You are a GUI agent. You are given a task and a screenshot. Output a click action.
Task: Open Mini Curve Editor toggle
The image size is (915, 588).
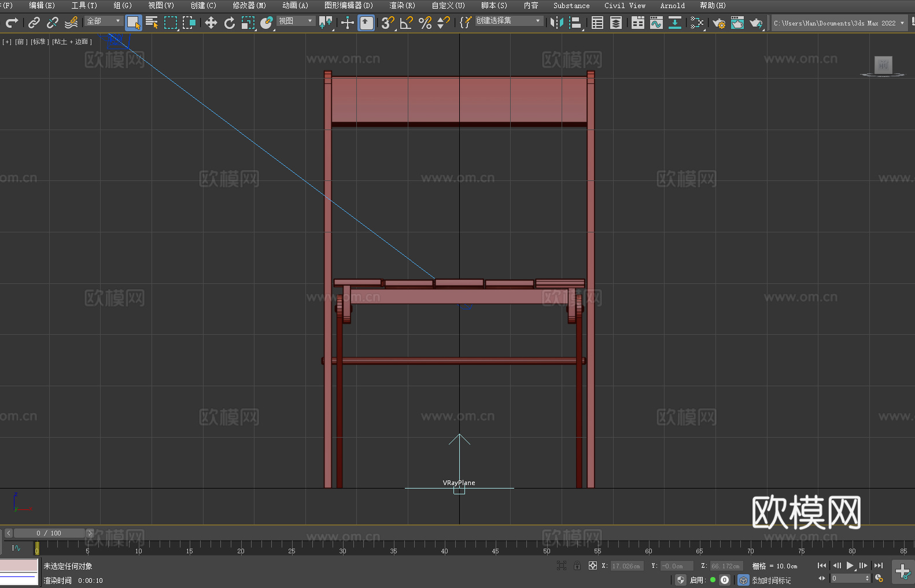(x=16, y=548)
